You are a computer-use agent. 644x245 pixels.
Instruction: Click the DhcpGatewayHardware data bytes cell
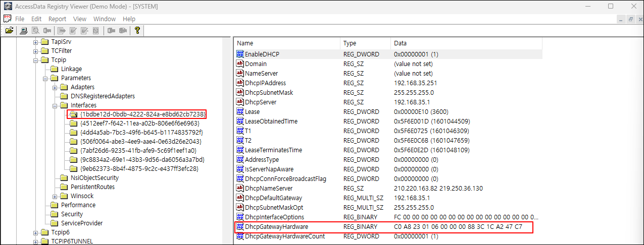coord(458,227)
